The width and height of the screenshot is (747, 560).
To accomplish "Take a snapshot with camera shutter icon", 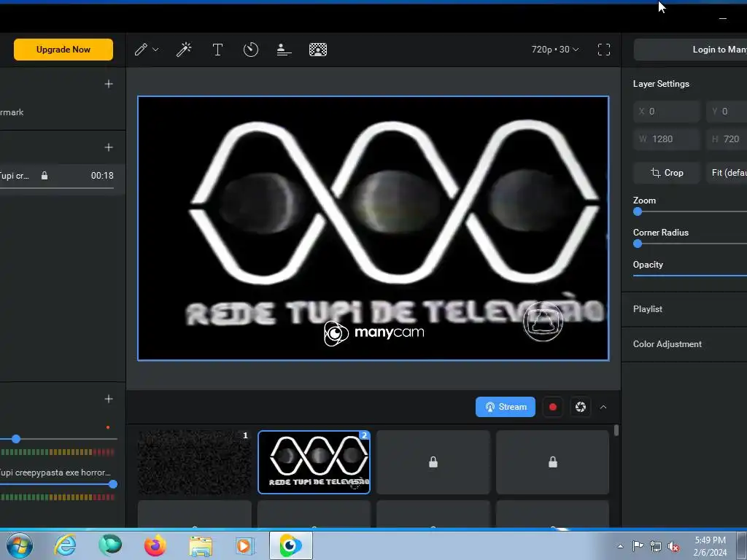I will tap(580, 407).
